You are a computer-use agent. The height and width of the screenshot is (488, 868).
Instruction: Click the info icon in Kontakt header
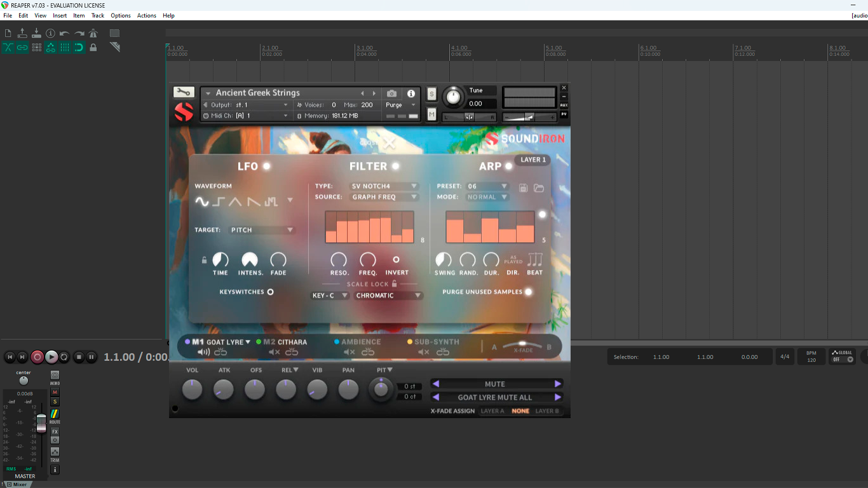click(x=411, y=93)
